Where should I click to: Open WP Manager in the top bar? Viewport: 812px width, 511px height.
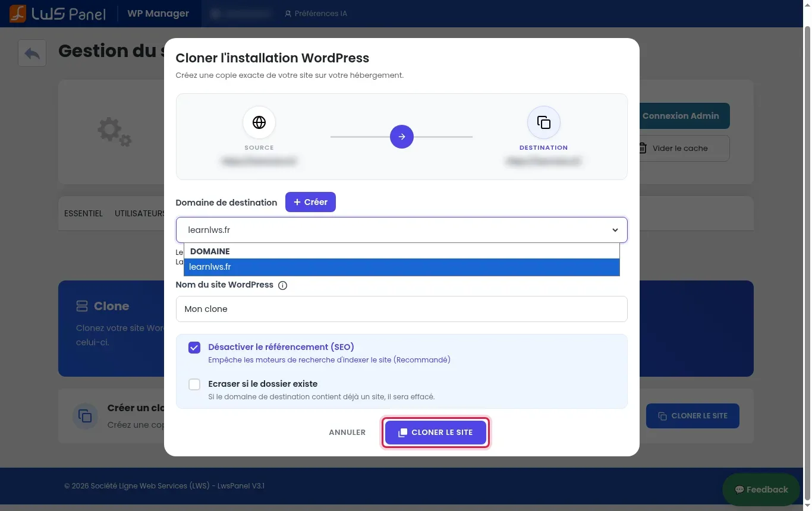tap(158, 13)
